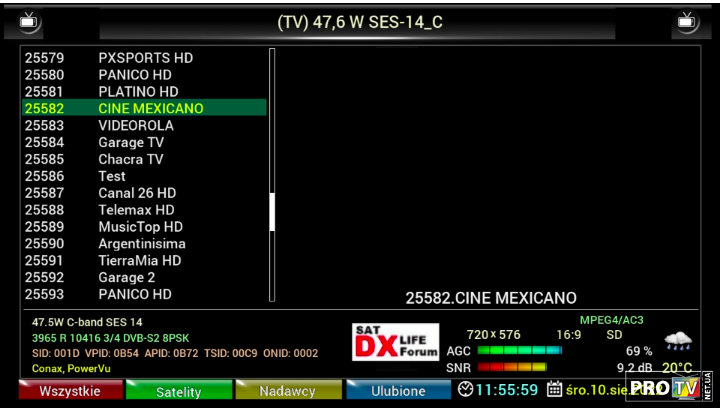Choose VIDEOROLA from the channel list
The image size is (723, 412).
pyautogui.click(x=135, y=126)
